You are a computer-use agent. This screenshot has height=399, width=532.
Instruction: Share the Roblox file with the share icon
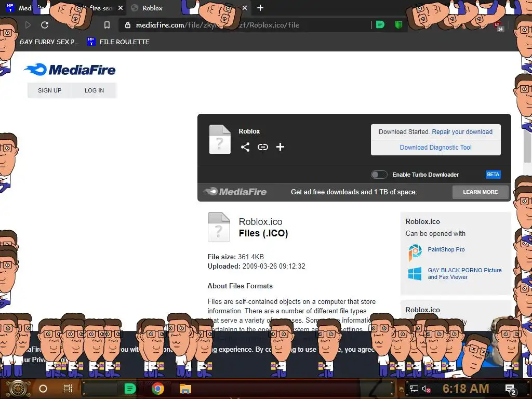(245, 147)
